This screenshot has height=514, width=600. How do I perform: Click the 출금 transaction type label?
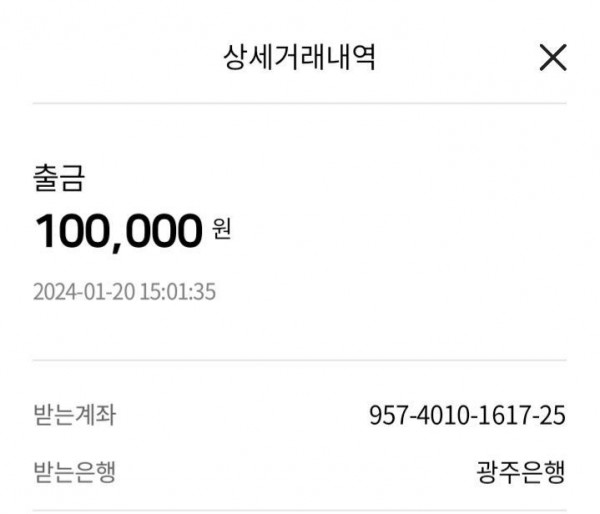coord(59,180)
